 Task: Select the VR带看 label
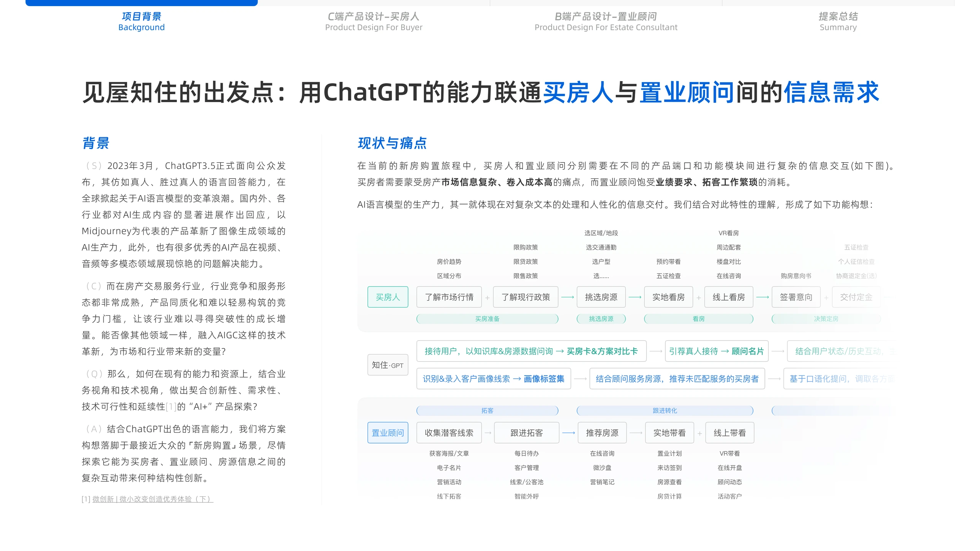pos(730,453)
